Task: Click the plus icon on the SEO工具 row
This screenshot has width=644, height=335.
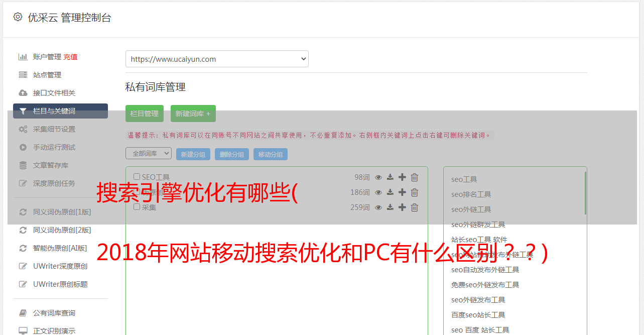Action: click(402, 177)
